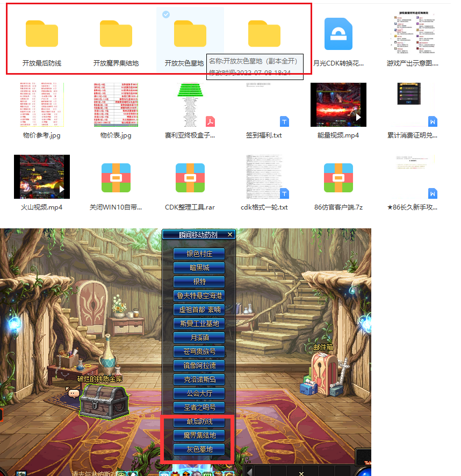Viewport: 461px width, 476px height.
Task: Select 银色村庄 in teleport list
Action: tap(199, 254)
